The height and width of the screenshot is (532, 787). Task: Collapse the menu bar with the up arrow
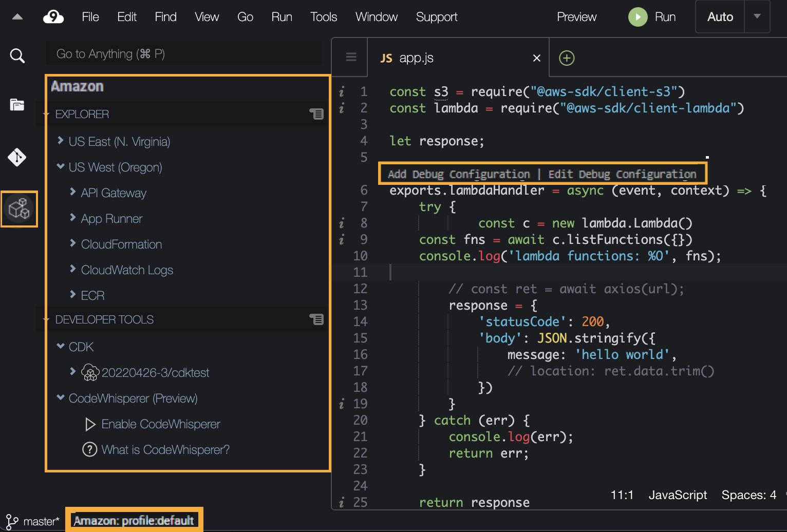coord(17,17)
